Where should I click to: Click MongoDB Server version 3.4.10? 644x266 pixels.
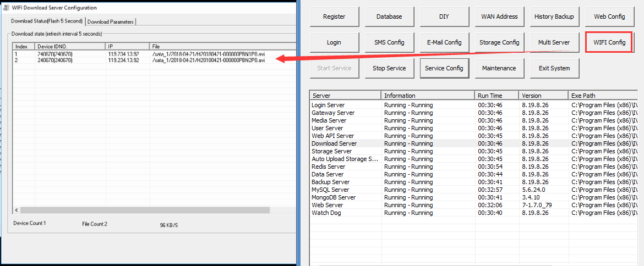coord(531,197)
